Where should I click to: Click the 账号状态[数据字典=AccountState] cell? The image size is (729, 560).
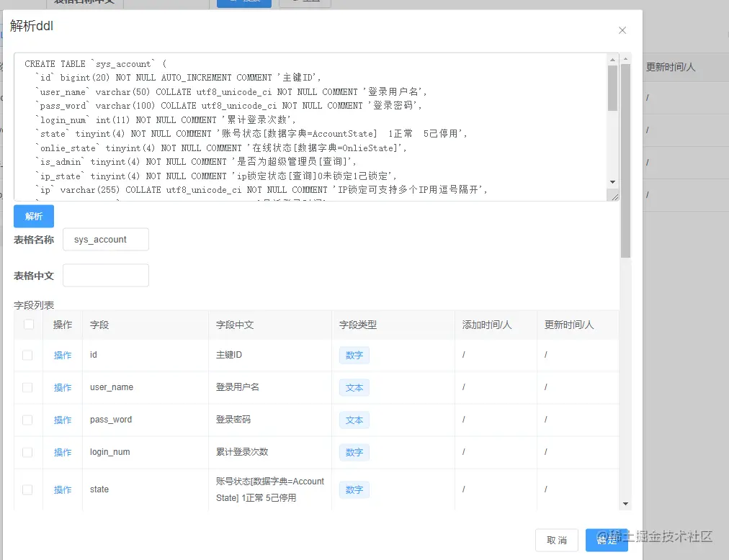[x=270, y=489]
